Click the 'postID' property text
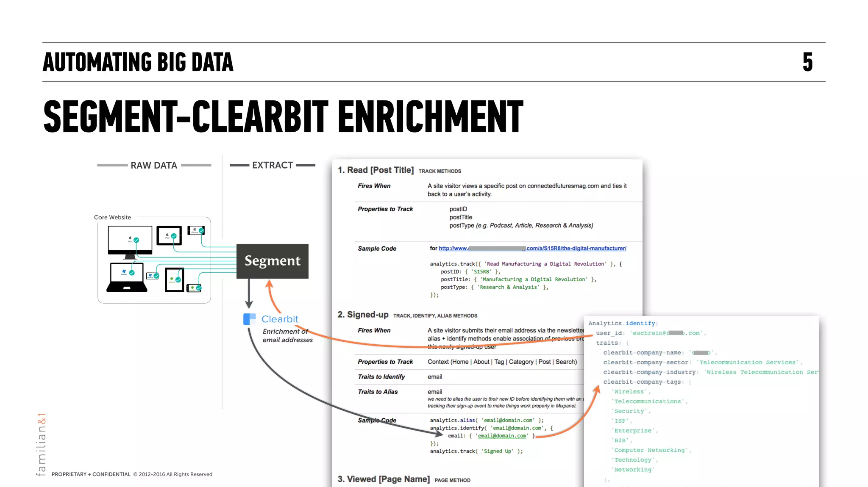This screenshot has height=487, width=868. [458, 209]
